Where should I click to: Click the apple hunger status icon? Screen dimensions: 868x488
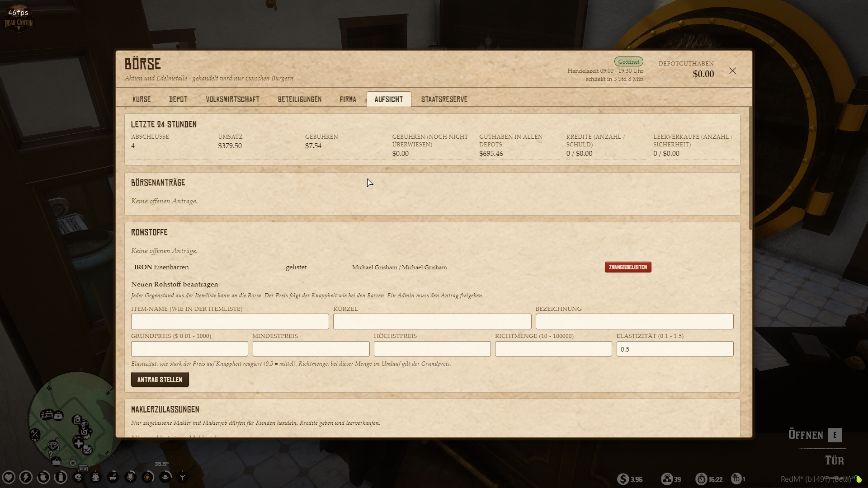point(43,477)
